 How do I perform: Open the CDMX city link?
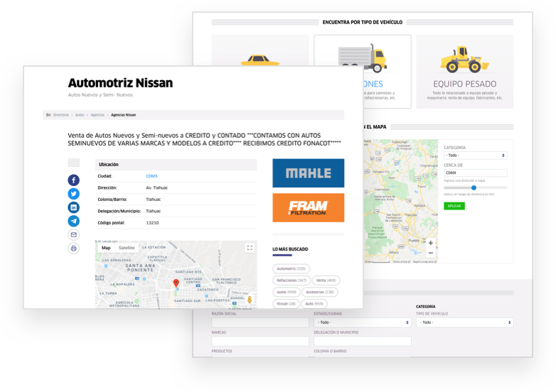[x=151, y=176]
